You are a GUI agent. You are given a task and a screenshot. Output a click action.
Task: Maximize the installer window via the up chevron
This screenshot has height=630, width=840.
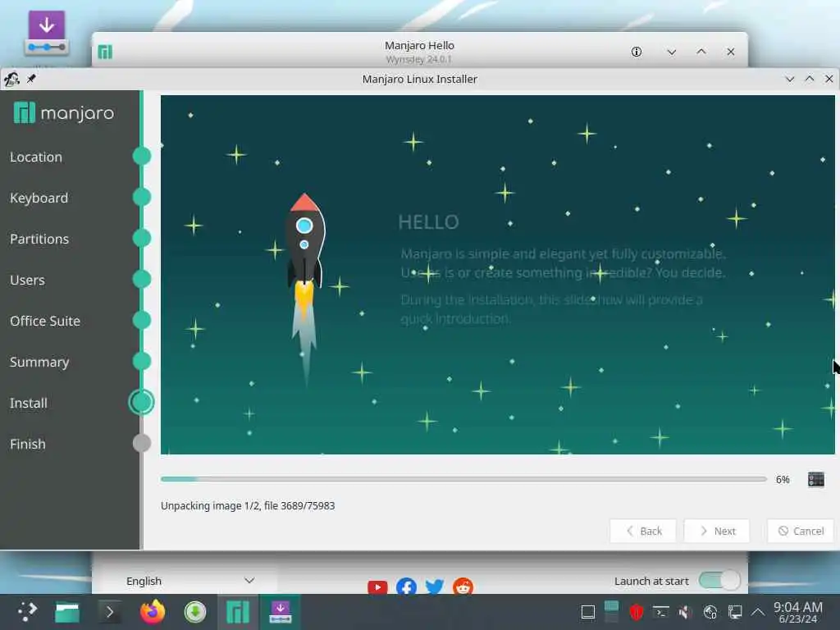(810, 79)
